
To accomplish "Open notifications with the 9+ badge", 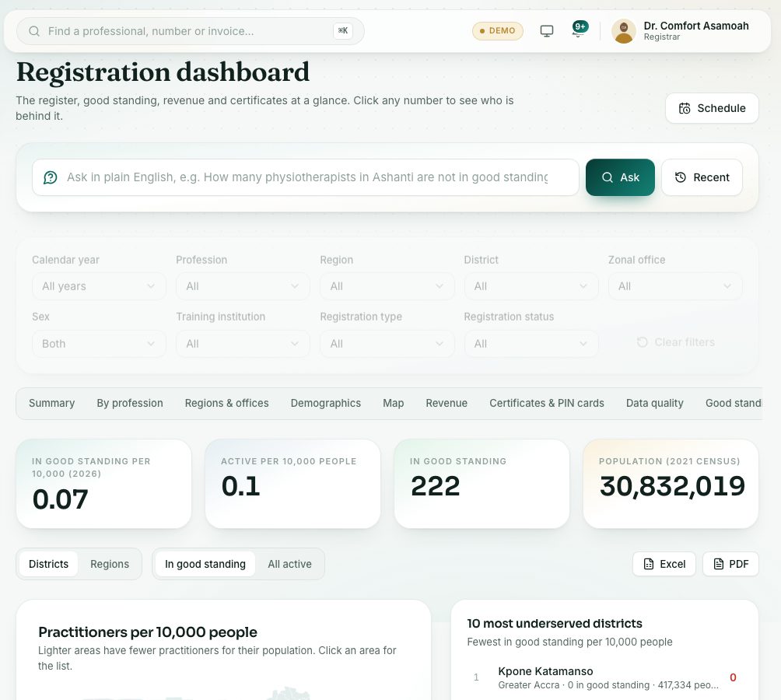I will pos(579,29).
